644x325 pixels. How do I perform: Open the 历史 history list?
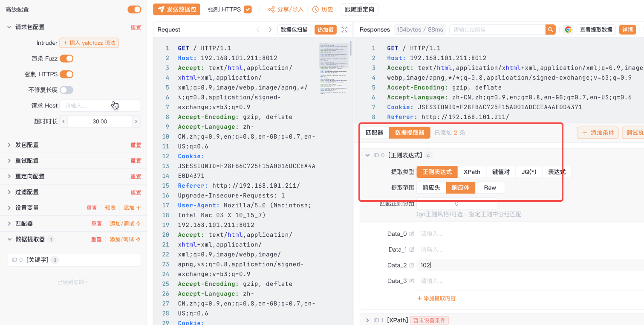click(323, 9)
